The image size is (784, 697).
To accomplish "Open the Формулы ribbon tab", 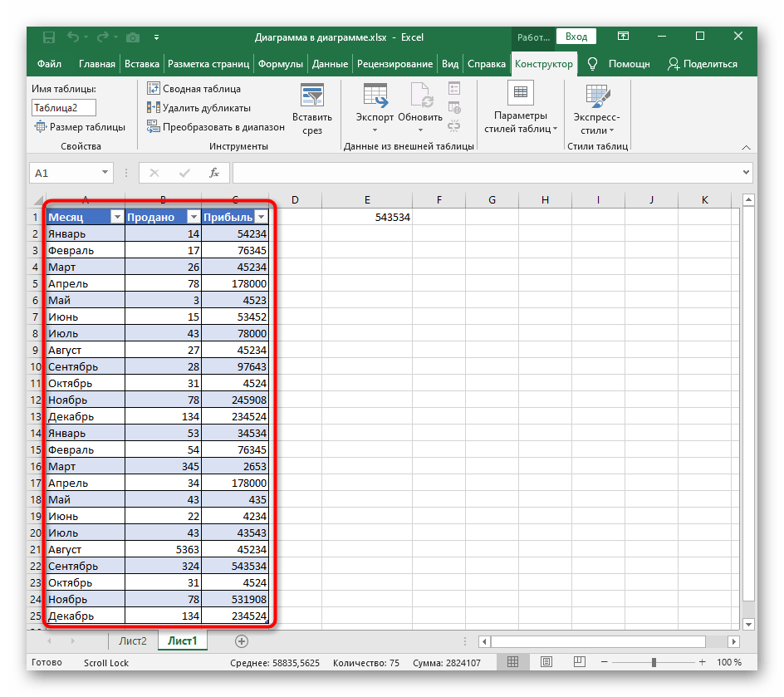I will pos(280,64).
